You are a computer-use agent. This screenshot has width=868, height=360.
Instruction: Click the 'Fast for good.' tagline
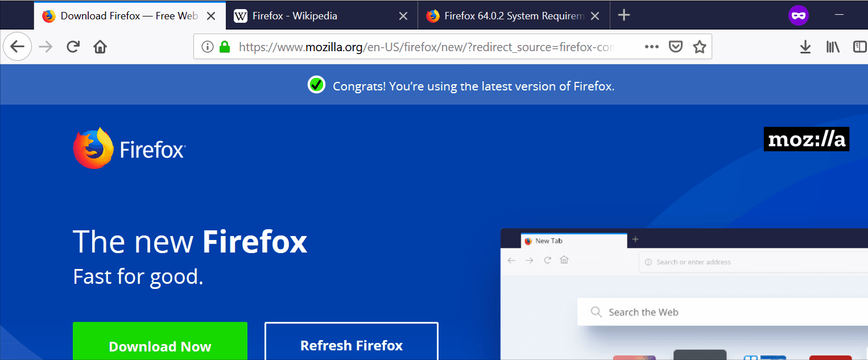pyautogui.click(x=138, y=277)
